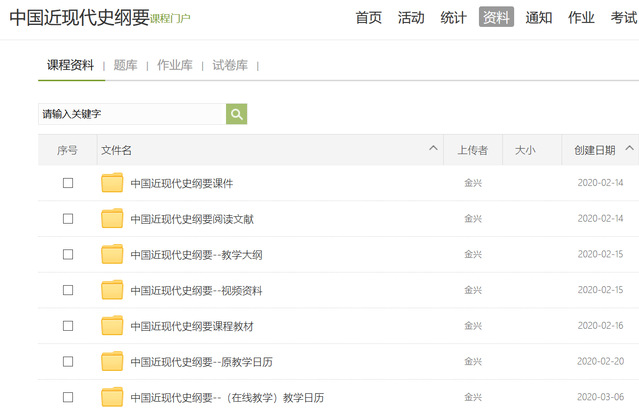Check the box for 中国近现代史纲要课程教材
This screenshot has height=408, width=639.
pos(68,326)
